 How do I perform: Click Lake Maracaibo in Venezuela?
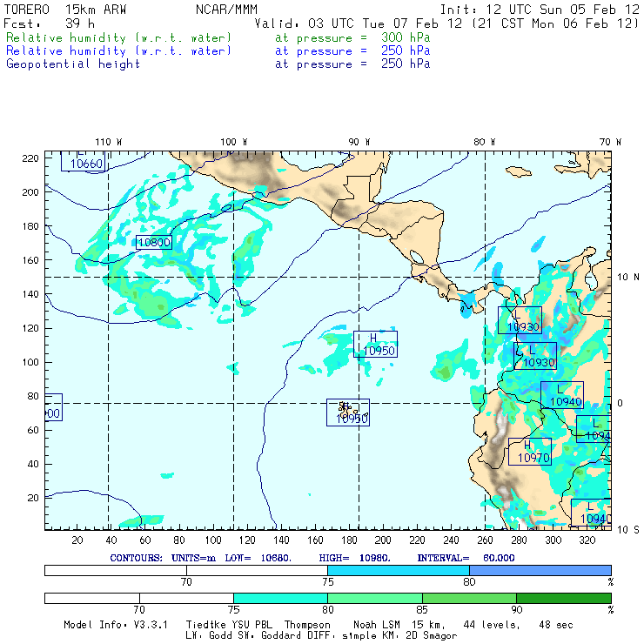pos(591,278)
